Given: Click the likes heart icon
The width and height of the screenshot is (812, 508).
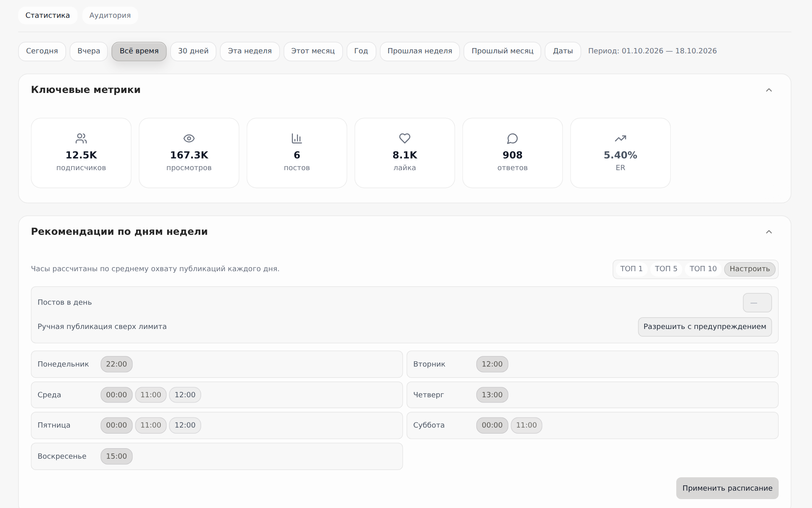Looking at the screenshot, I should (x=405, y=139).
